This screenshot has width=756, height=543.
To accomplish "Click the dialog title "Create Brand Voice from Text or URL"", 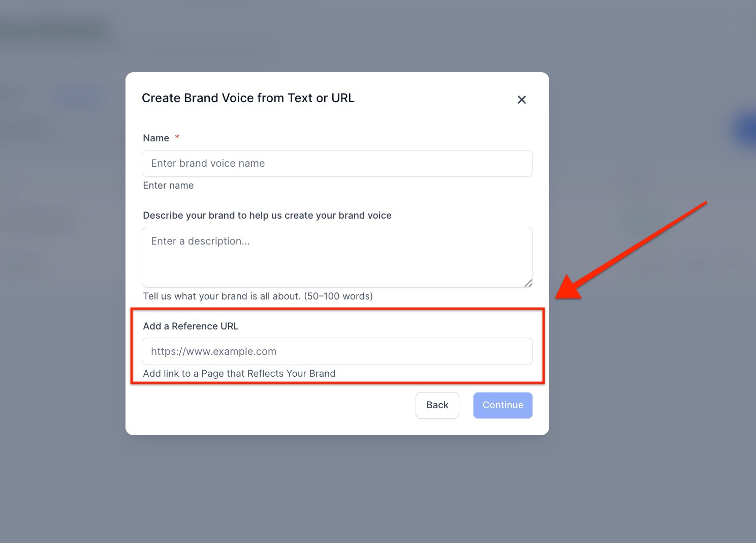I will tap(248, 98).
